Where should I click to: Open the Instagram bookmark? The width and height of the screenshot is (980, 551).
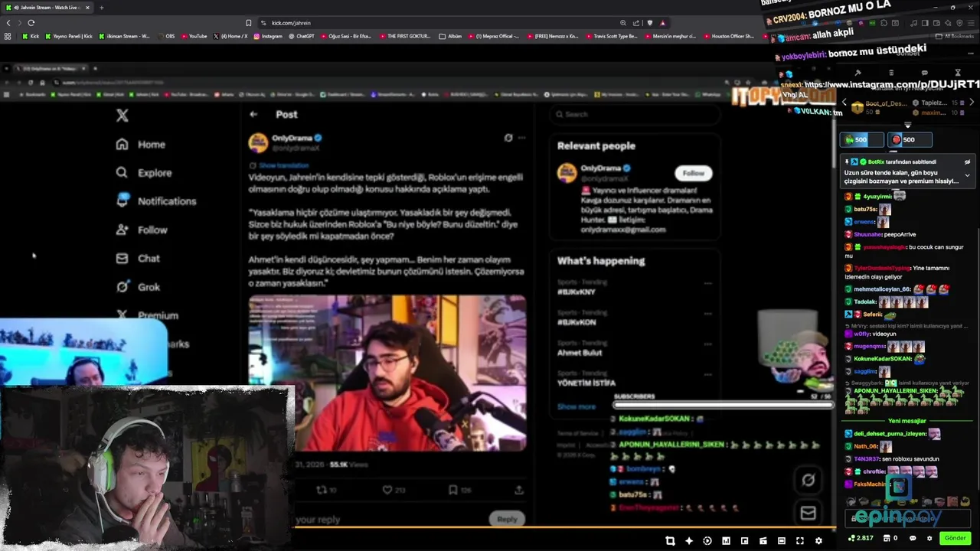click(268, 36)
